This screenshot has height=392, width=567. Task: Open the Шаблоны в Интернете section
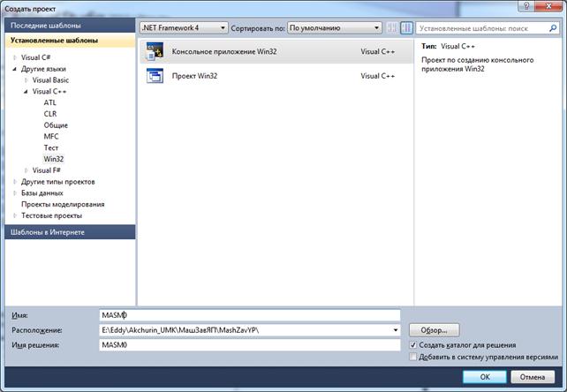click(x=70, y=232)
